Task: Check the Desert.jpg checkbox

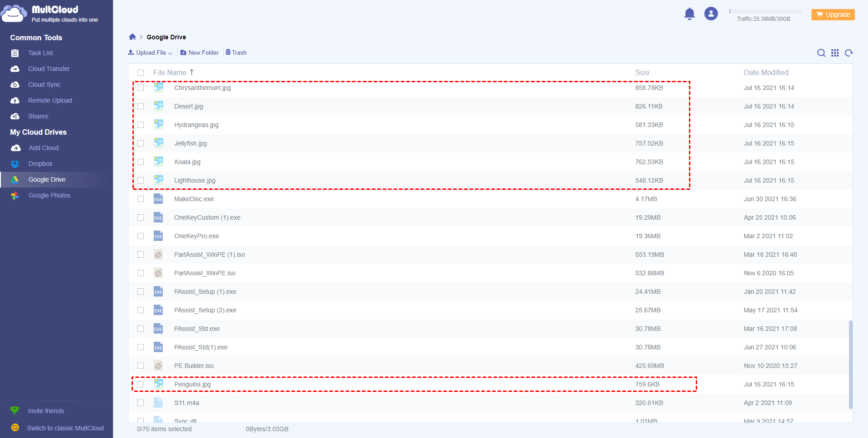Action: point(141,106)
